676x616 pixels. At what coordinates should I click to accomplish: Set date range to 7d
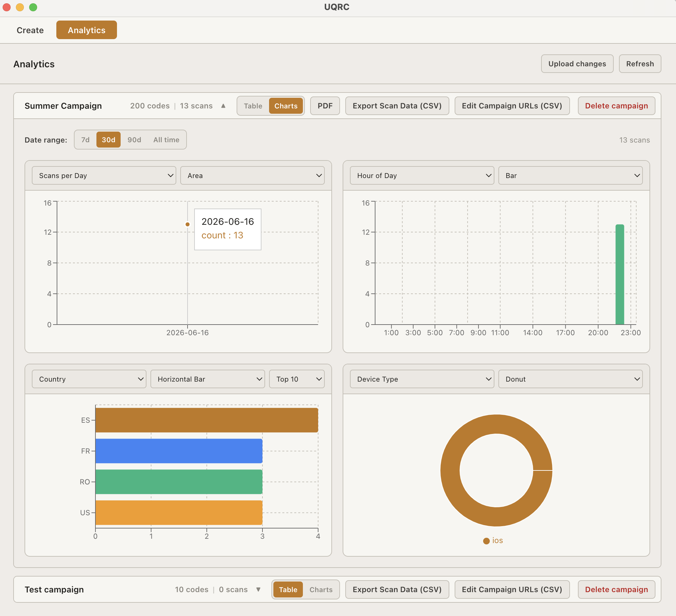click(85, 140)
